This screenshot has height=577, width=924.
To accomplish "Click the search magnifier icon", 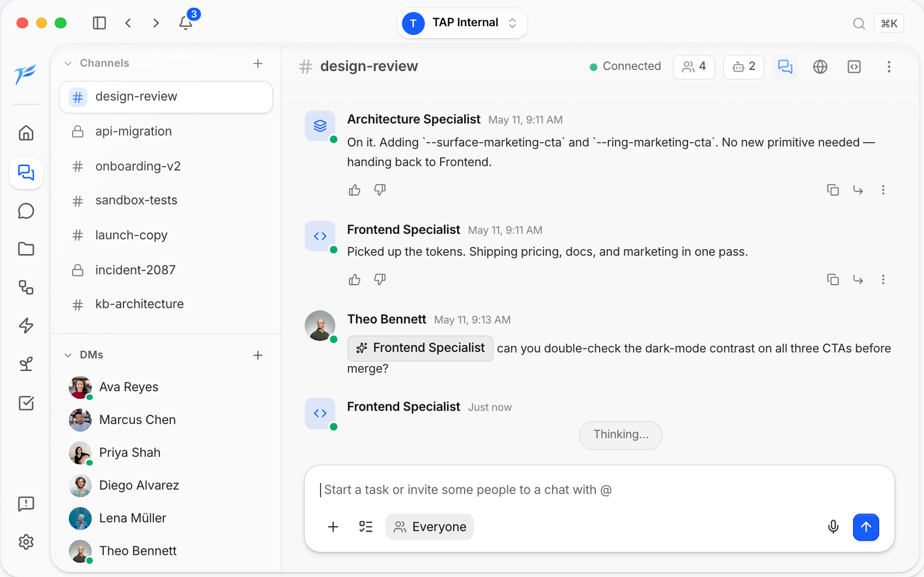I will [859, 23].
